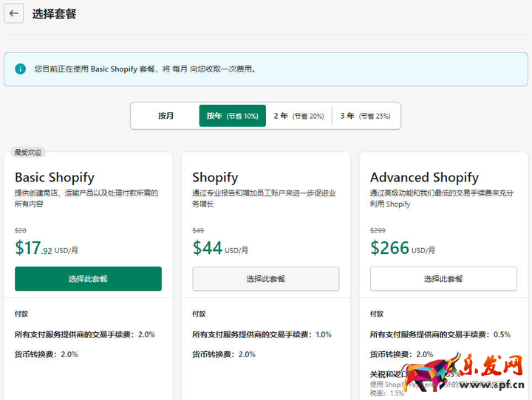This screenshot has height=400, width=532.
Task: Switch to the 2 年 (节省 20%) tab
Action: pyautogui.click(x=299, y=116)
